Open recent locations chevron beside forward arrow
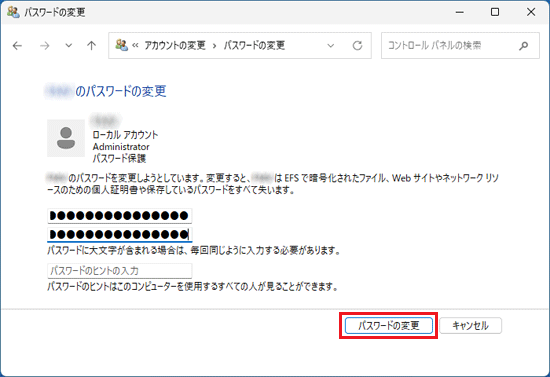The height and width of the screenshot is (377, 550). tap(69, 45)
